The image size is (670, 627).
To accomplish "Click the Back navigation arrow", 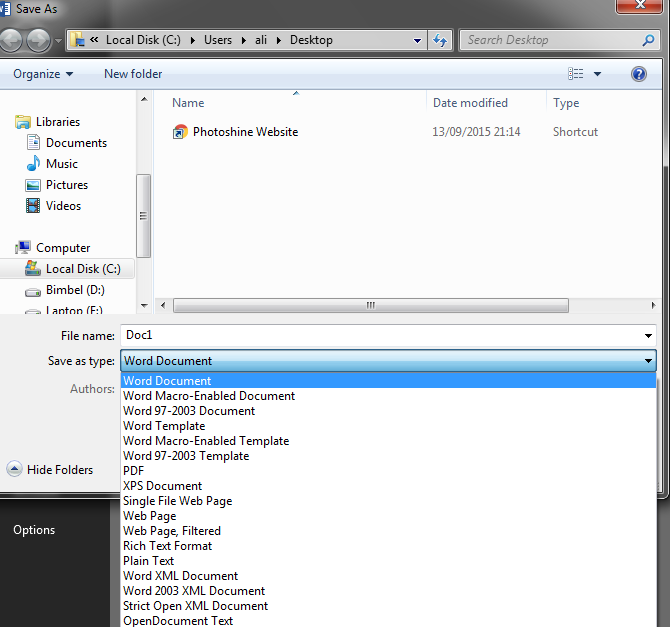I will click(x=10, y=40).
